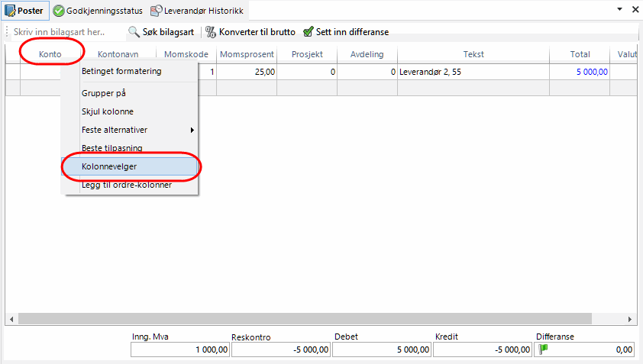
Task: Choose Grupper på menu option
Action: click(x=104, y=93)
